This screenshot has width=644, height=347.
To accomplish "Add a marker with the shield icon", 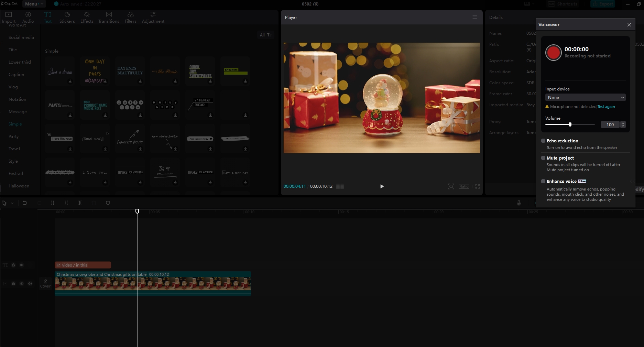I will (x=108, y=203).
